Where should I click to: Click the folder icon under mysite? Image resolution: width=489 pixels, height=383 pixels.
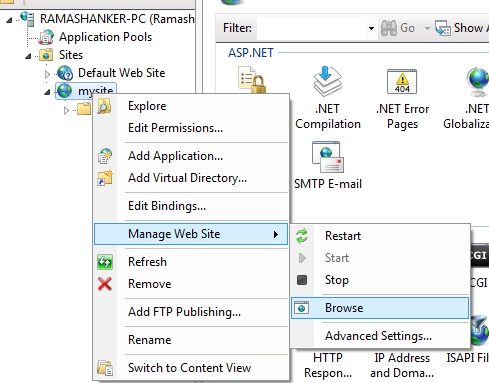84,109
